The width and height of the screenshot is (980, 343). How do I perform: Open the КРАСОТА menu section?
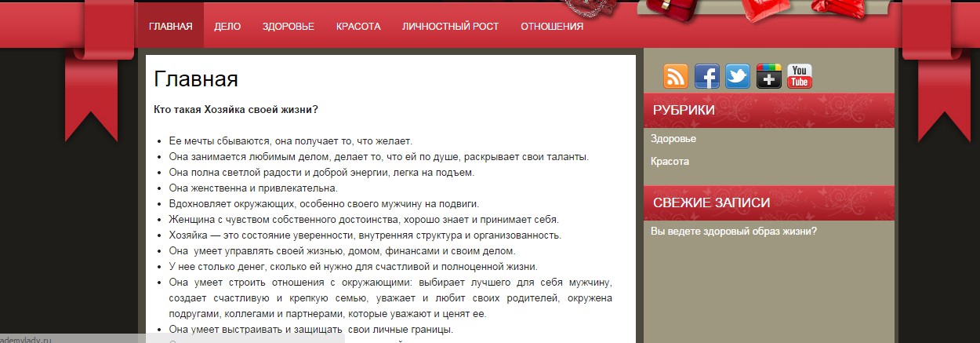click(358, 26)
